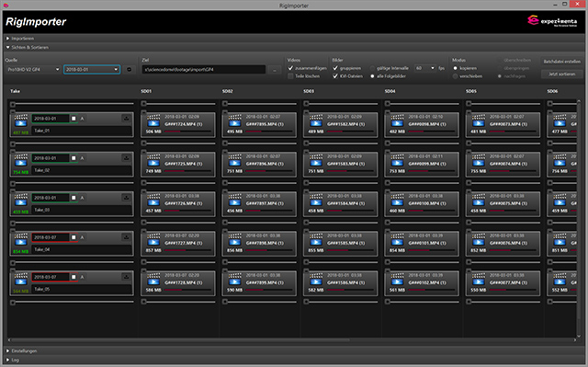Screen dimensions: 588x367
Task: Open the 60 fps dropdown
Action: pyautogui.click(x=424, y=68)
